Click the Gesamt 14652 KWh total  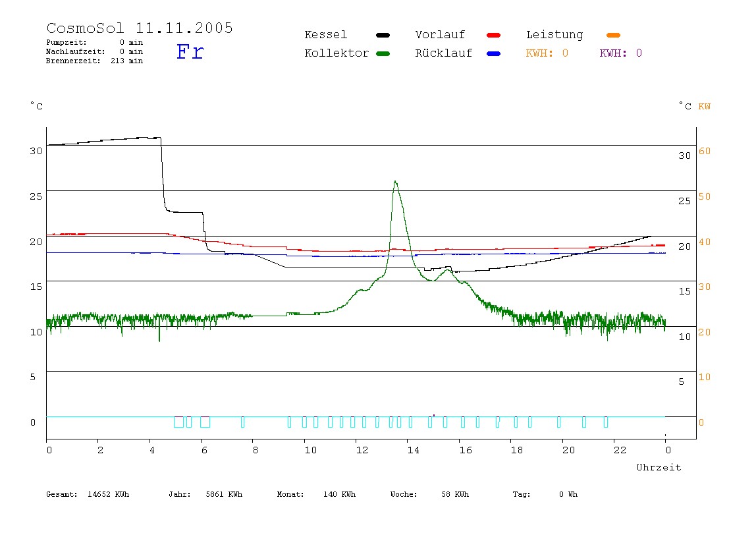coord(88,494)
